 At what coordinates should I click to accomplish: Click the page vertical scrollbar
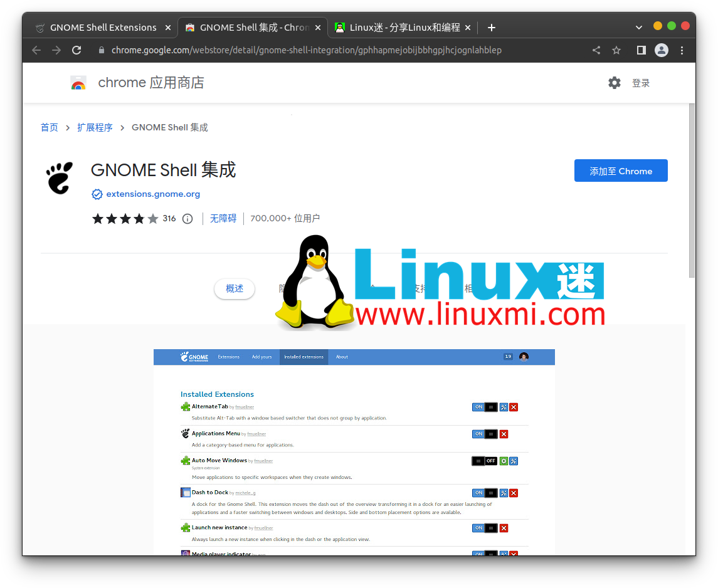pos(692,190)
